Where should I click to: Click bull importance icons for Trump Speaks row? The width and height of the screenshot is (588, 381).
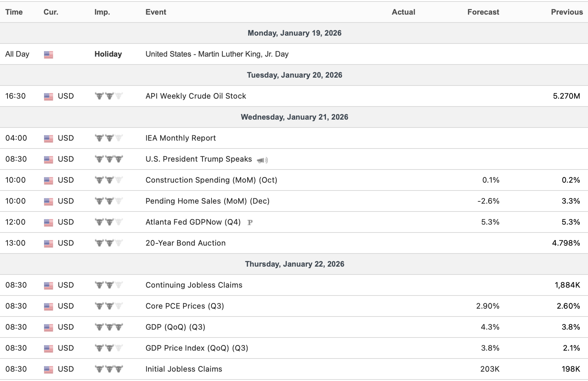click(109, 159)
